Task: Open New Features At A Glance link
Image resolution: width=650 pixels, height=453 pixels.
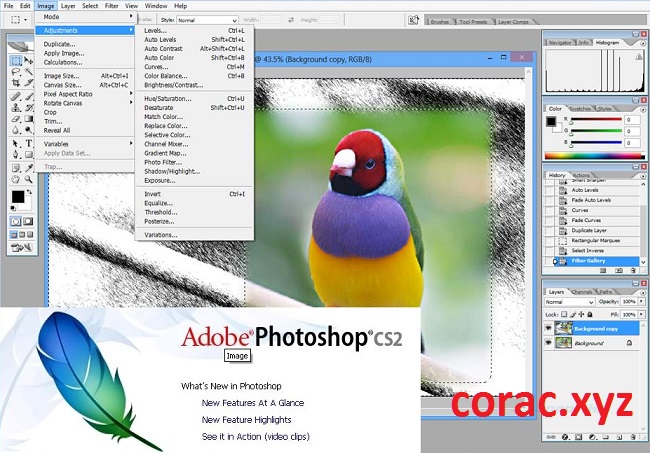Action: [x=253, y=403]
